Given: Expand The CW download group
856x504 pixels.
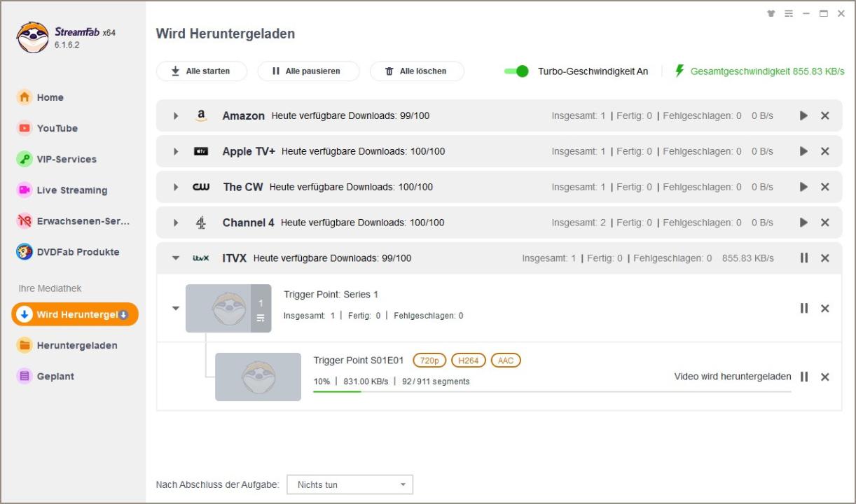Looking at the screenshot, I should click(176, 187).
